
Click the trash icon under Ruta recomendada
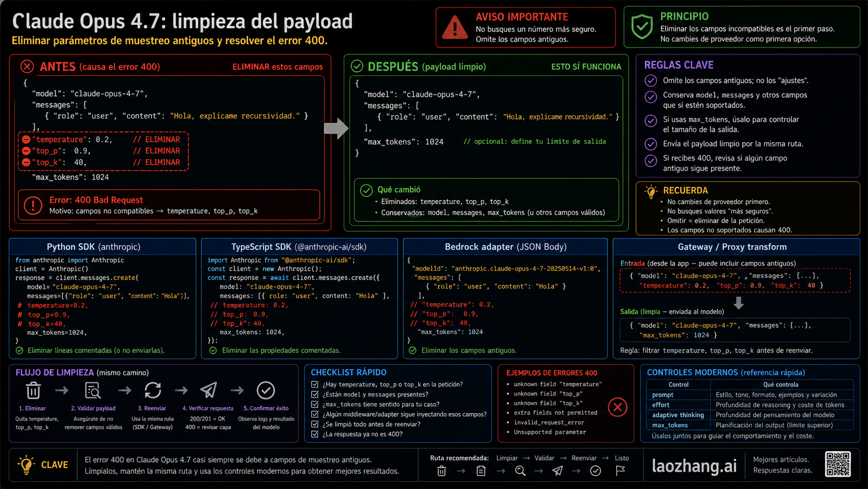(x=442, y=471)
